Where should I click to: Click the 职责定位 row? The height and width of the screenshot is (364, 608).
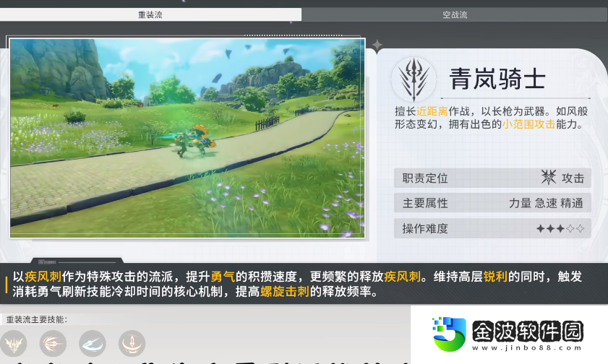click(492, 178)
